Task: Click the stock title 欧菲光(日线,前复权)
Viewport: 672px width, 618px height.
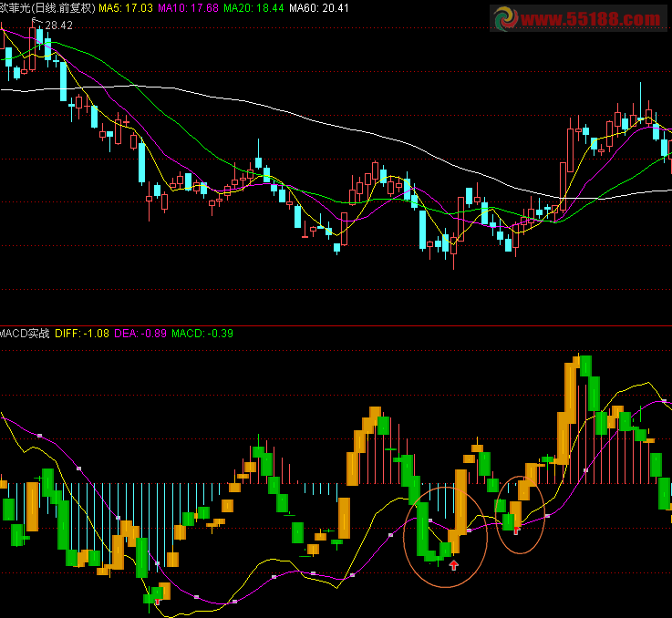Action: 47,8
